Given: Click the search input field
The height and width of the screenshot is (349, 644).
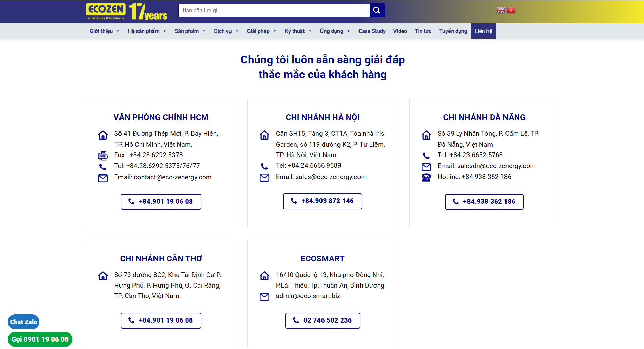Looking at the screenshot, I should click(274, 10).
